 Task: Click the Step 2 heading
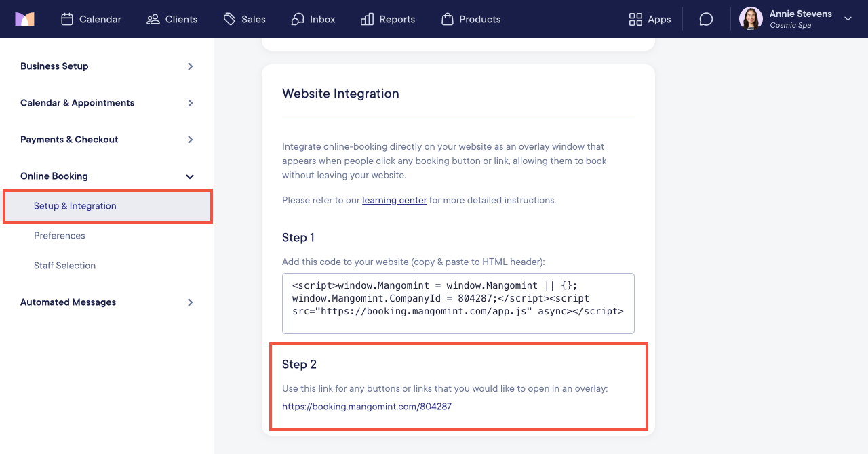[299, 365]
